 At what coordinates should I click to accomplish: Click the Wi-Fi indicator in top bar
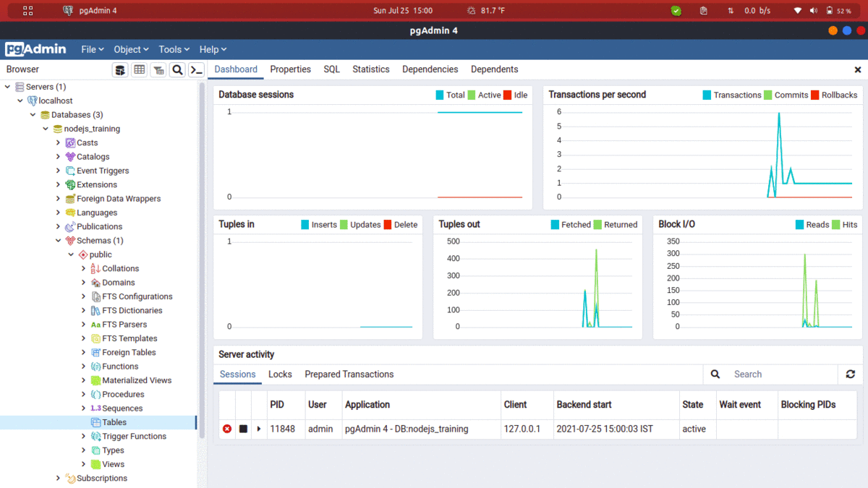[x=798, y=11]
